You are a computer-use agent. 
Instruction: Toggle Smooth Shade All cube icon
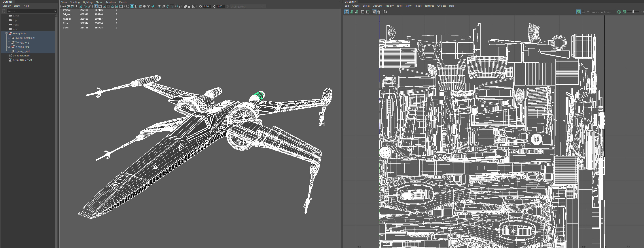pyautogui.click(x=132, y=6)
